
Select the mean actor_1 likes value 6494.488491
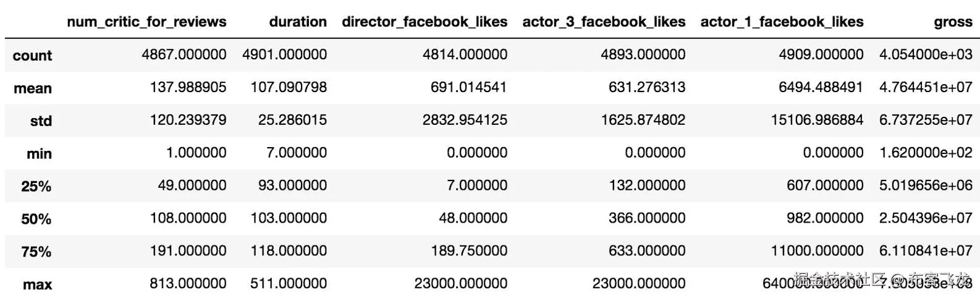point(821,87)
